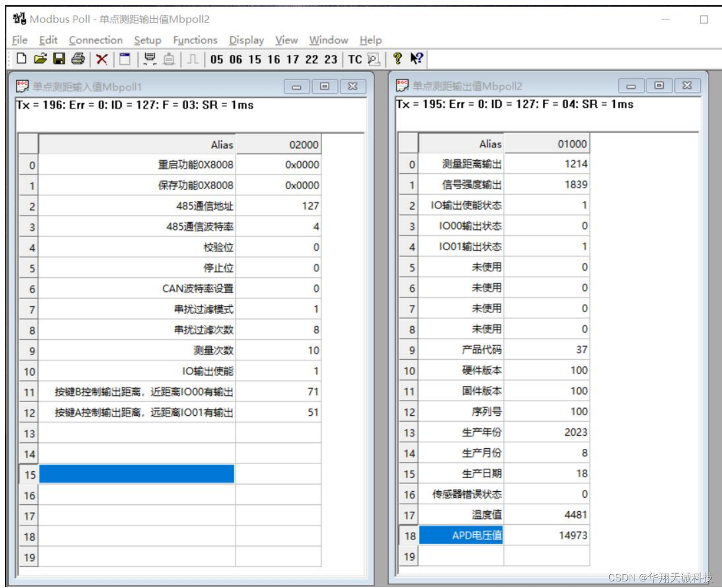Click the highlighted APD电压值 alias cell
The height and width of the screenshot is (588, 722).
pos(461,535)
